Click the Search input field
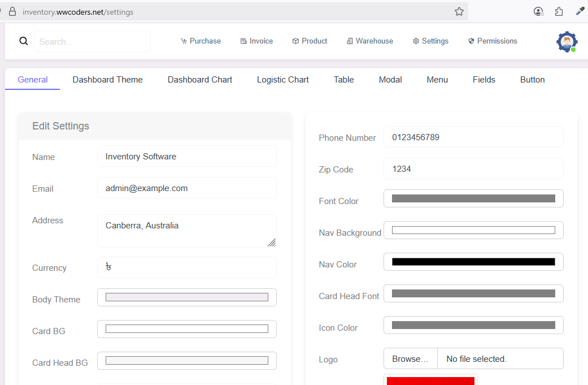Viewport: 588px width, 385px height. click(92, 41)
